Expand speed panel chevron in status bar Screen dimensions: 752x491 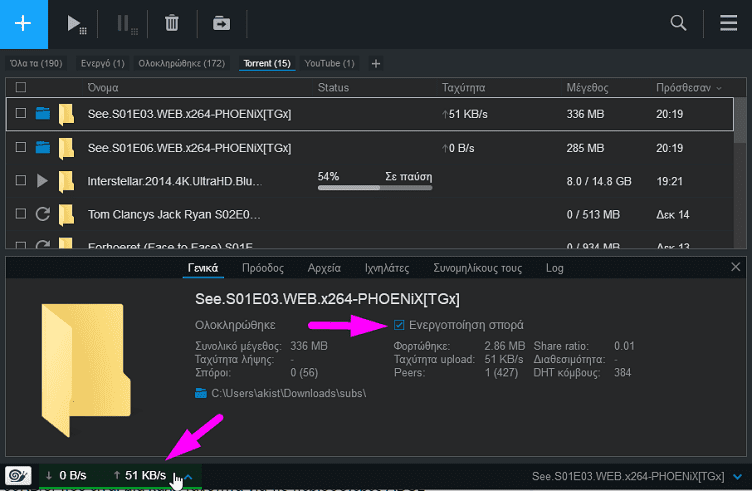coord(188,477)
